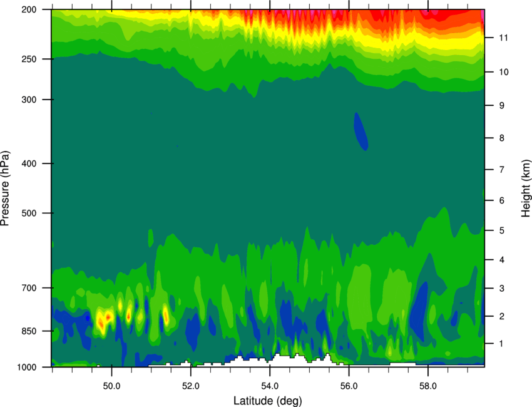
Task: Click the Height (km) axis title
Action: pyautogui.click(x=526, y=188)
